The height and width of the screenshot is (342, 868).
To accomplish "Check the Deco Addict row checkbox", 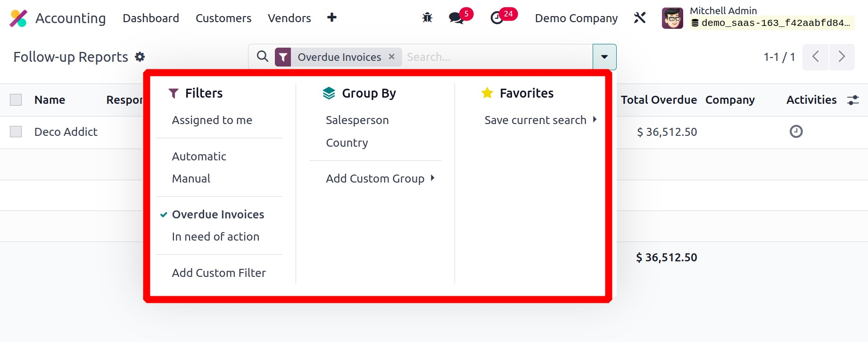I will click(x=16, y=132).
